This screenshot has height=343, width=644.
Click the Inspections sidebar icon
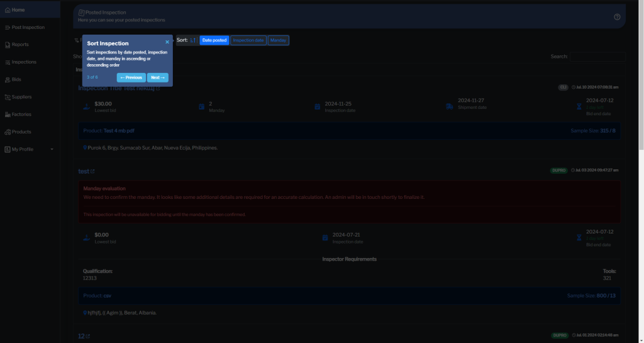click(8, 62)
